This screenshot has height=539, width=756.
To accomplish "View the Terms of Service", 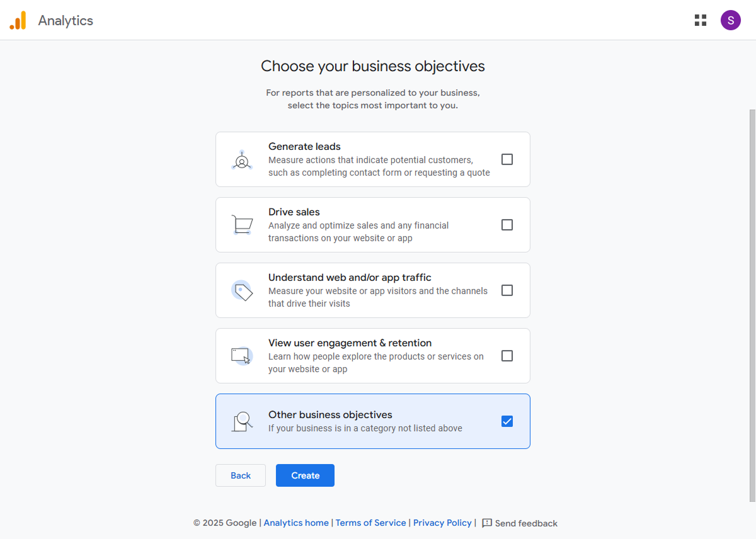I will [x=370, y=523].
